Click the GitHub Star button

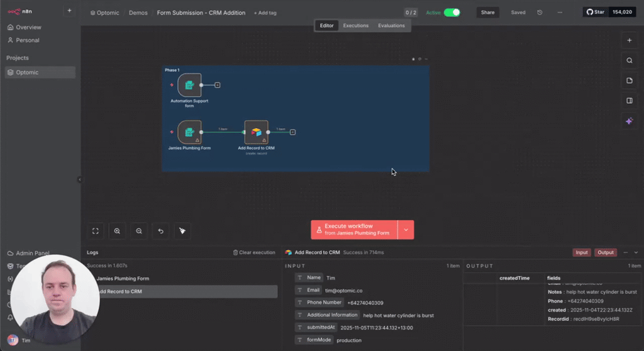click(x=595, y=12)
